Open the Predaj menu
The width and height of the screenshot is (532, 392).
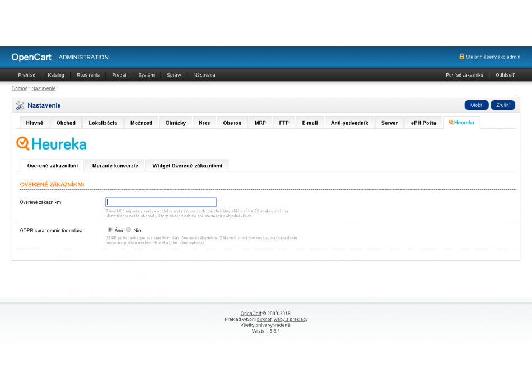[x=119, y=75]
